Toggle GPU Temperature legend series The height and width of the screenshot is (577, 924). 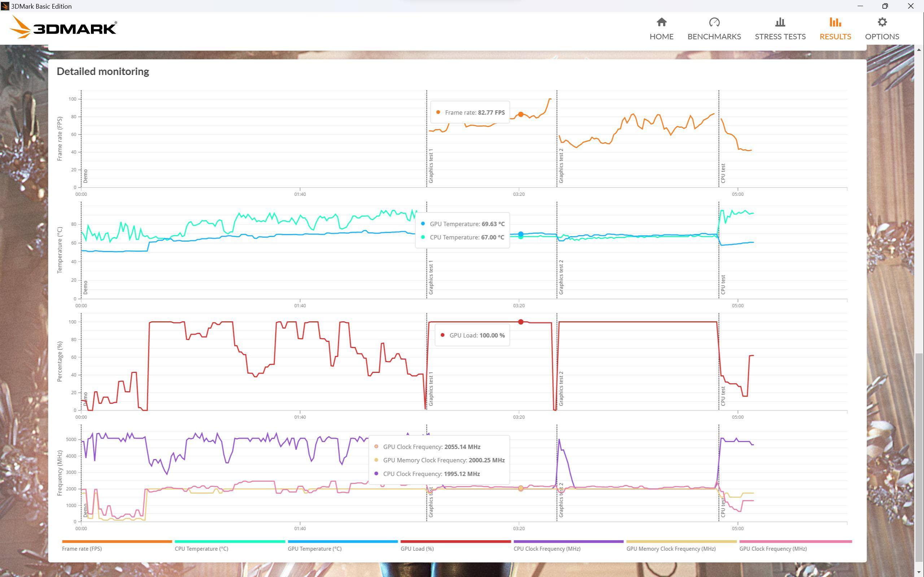314,549
